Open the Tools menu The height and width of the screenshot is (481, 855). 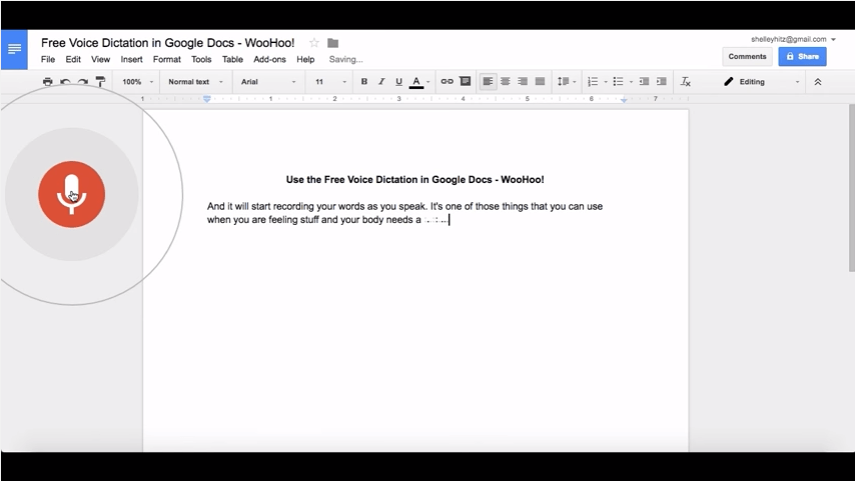tap(201, 59)
